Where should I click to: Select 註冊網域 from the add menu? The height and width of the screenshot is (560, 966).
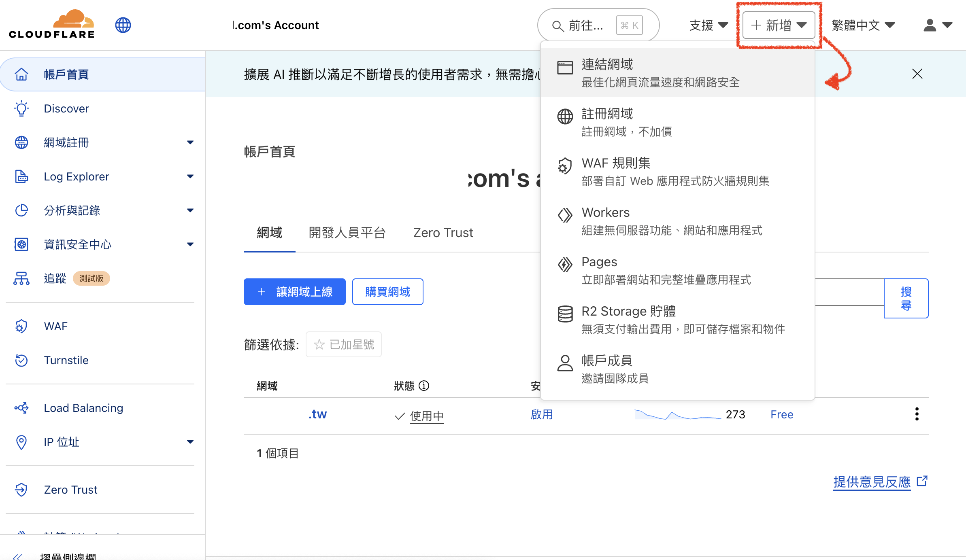(x=677, y=122)
